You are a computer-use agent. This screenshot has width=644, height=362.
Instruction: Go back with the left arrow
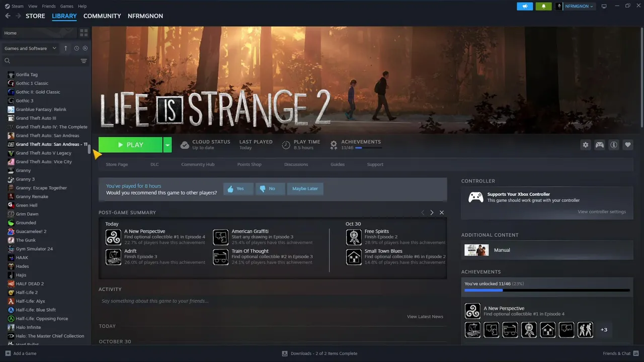[8, 16]
